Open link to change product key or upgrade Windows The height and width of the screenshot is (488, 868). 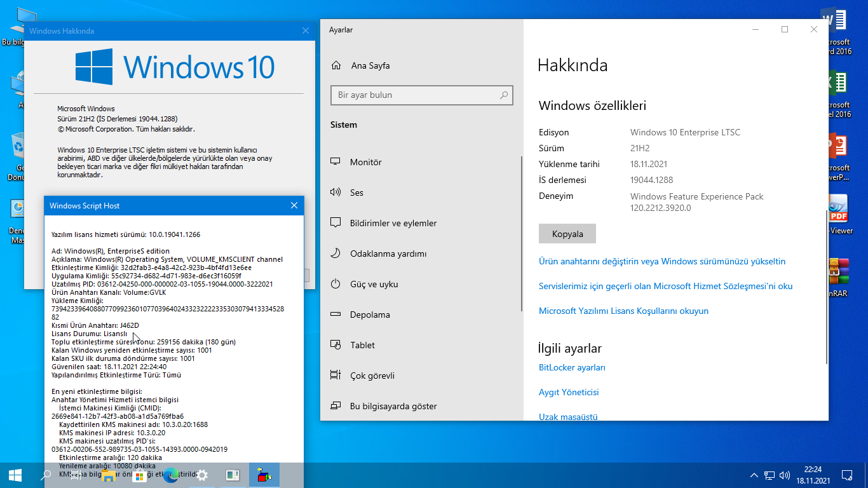(662, 261)
